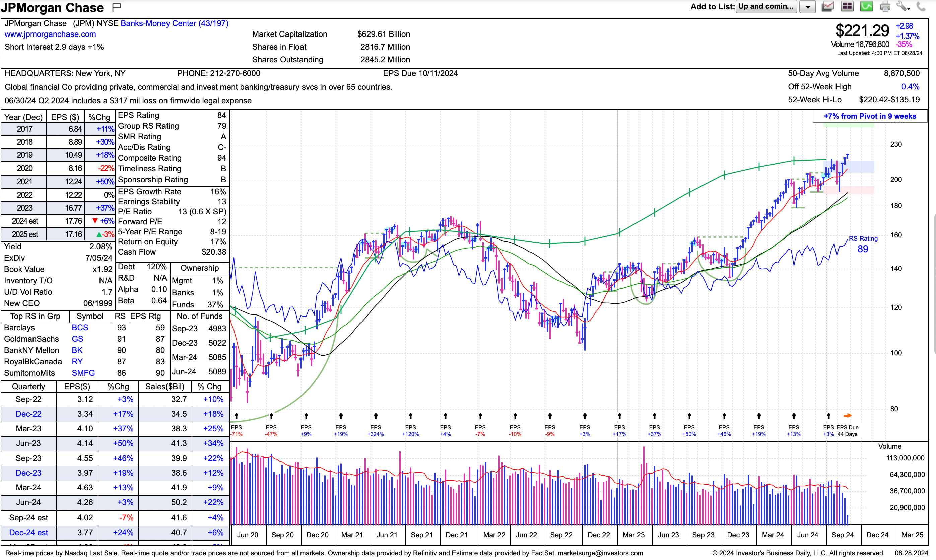936x560 pixels.
Task: Open the GS symbol link
Action: pos(77,339)
